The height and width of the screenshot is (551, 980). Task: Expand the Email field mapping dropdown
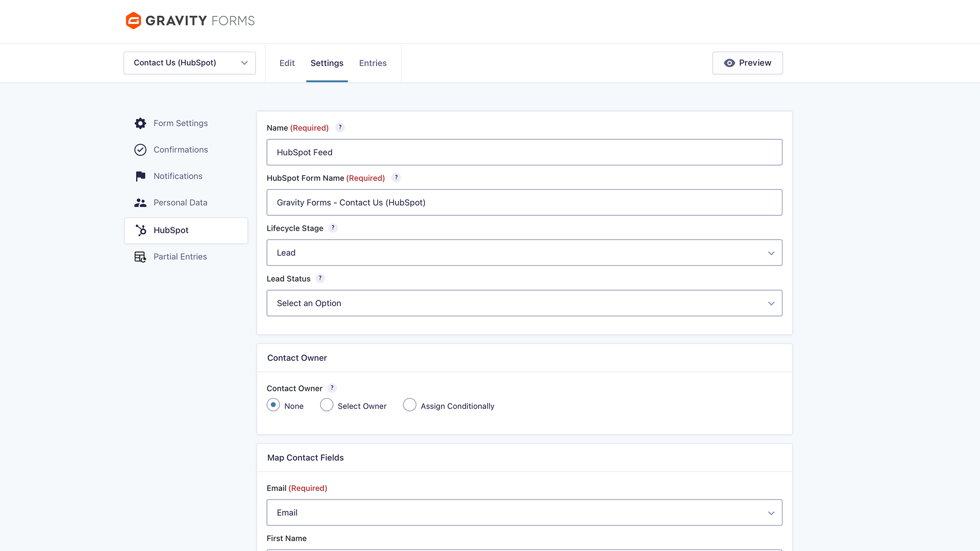coord(524,513)
